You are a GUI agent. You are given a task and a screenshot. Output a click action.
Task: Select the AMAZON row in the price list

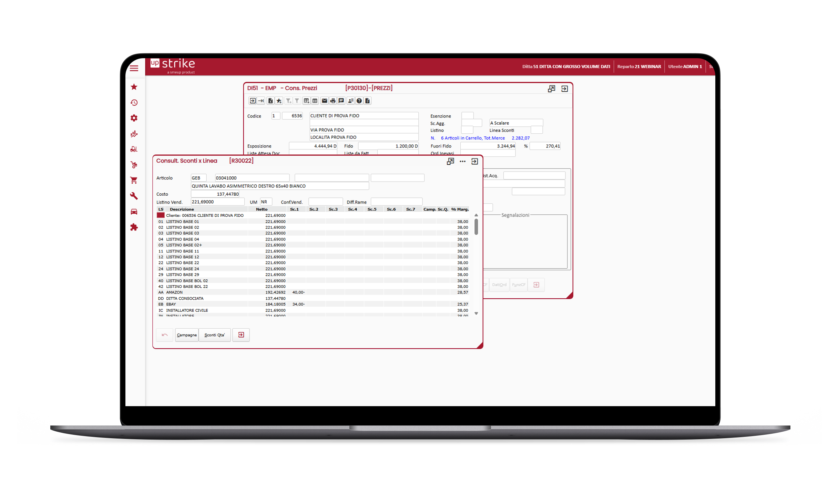click(x=313, y=292)
